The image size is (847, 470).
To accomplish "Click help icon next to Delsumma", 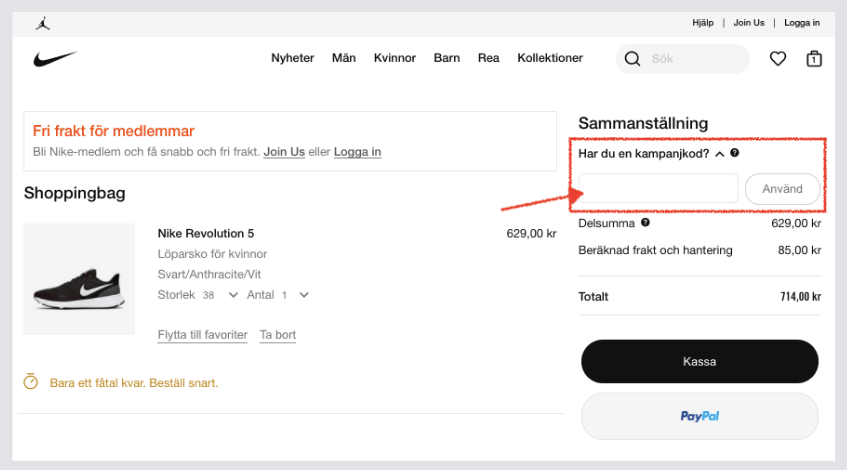I will pyautogui.click(x=646, y=222).
